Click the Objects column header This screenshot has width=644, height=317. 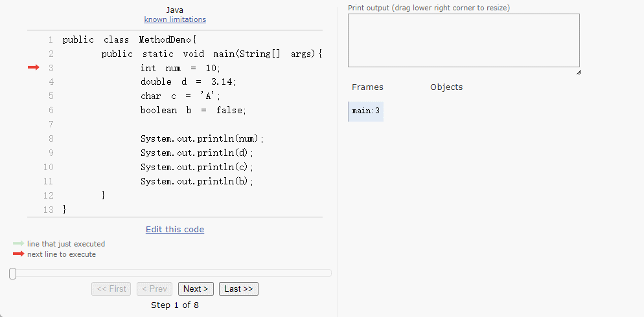[x=446, y=87]
